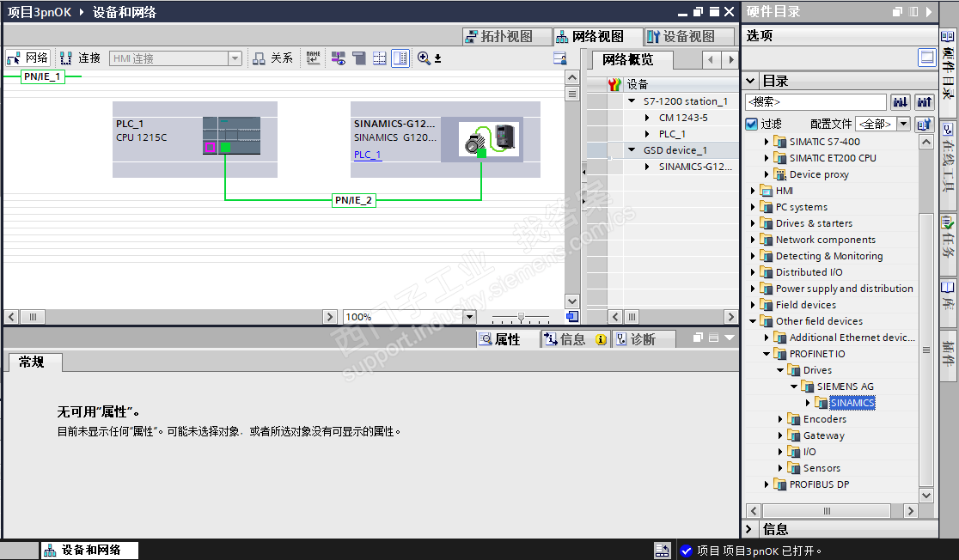The width and height of the screenshot is (959, 560).
Task: Expand the SIMATIC S7-400 folder
Action: click(x=767, y=141)
